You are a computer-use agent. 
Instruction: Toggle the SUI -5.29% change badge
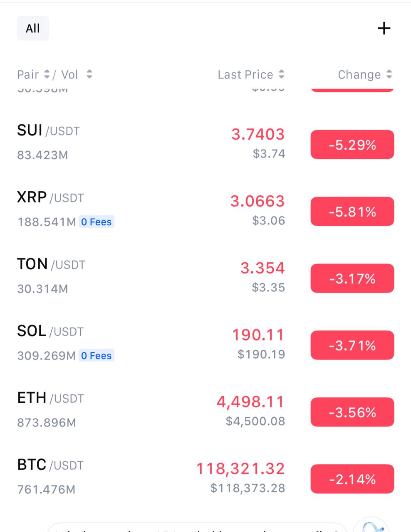point(352,144)
